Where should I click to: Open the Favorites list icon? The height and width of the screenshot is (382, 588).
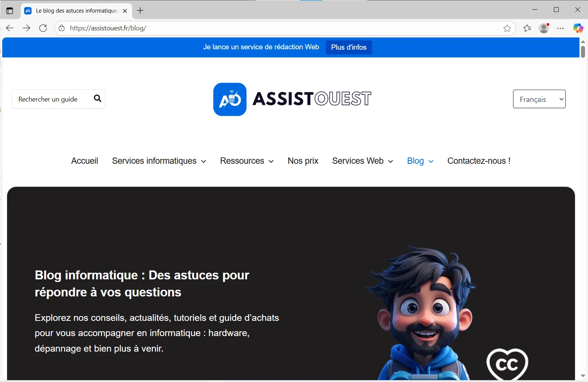pyautogui.click(x=527, y=28)
